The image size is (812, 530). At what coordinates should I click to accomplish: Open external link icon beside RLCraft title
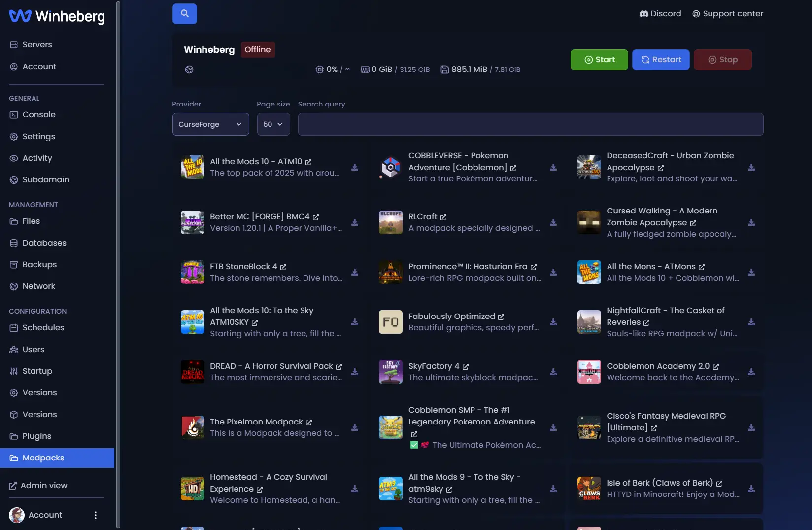(x=443, y=217)
